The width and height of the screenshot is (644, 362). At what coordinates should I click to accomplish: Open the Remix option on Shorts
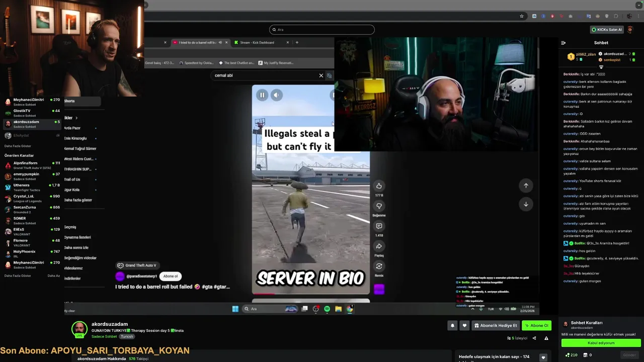[379, 266]
